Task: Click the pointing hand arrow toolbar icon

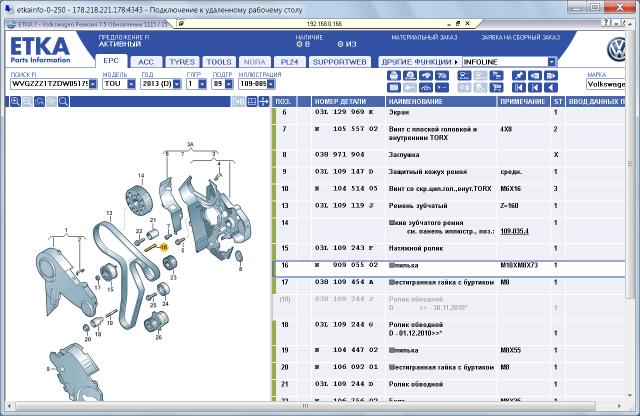Action: coord(425,75)
